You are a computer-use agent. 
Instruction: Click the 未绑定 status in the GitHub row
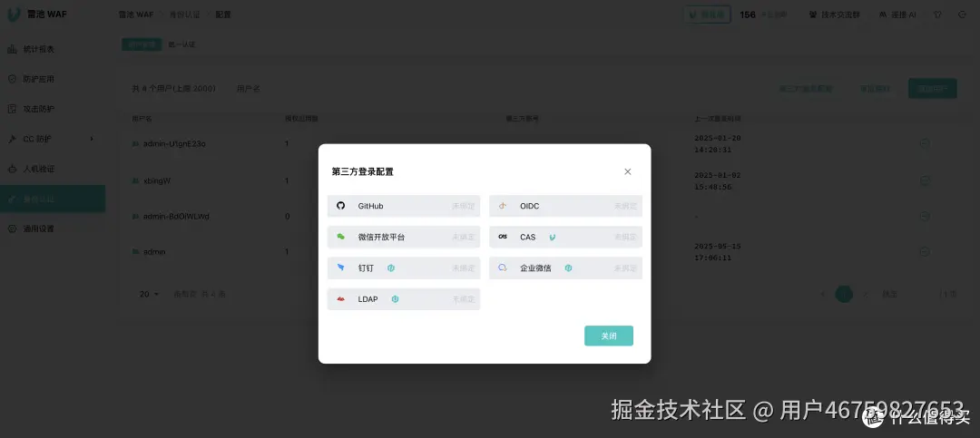point(463,206)
